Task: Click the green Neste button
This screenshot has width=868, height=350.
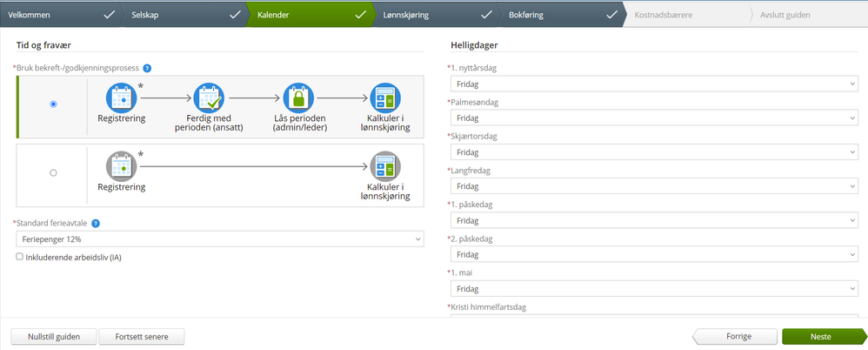Action: tap(823, 337)
